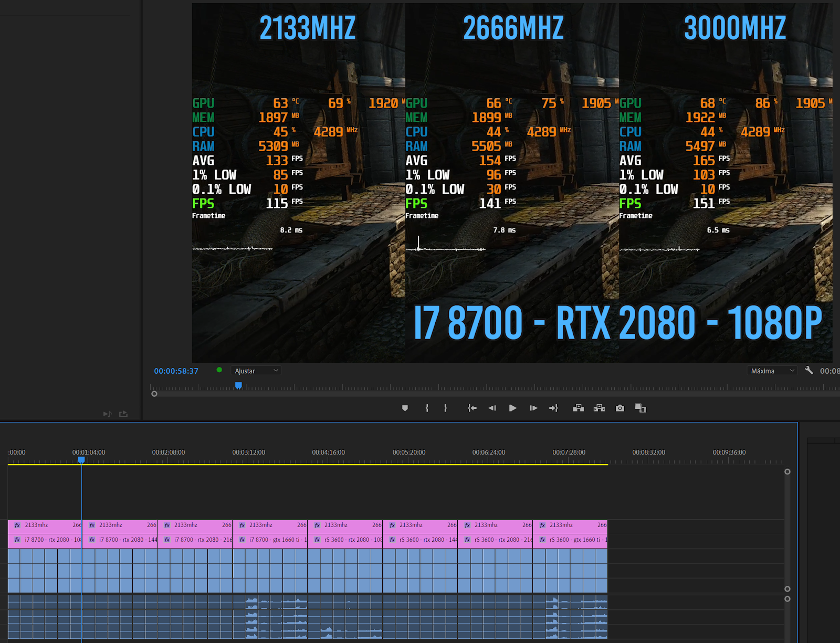Click the 2133MHZ title in preview
This screenshot has width=840, height=643.
click(308, 28)
